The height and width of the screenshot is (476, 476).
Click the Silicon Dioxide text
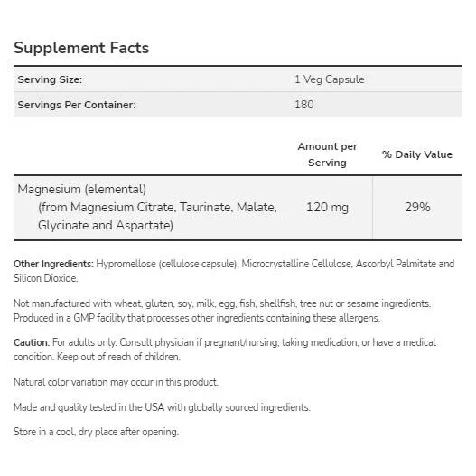(x=45, y=278)
